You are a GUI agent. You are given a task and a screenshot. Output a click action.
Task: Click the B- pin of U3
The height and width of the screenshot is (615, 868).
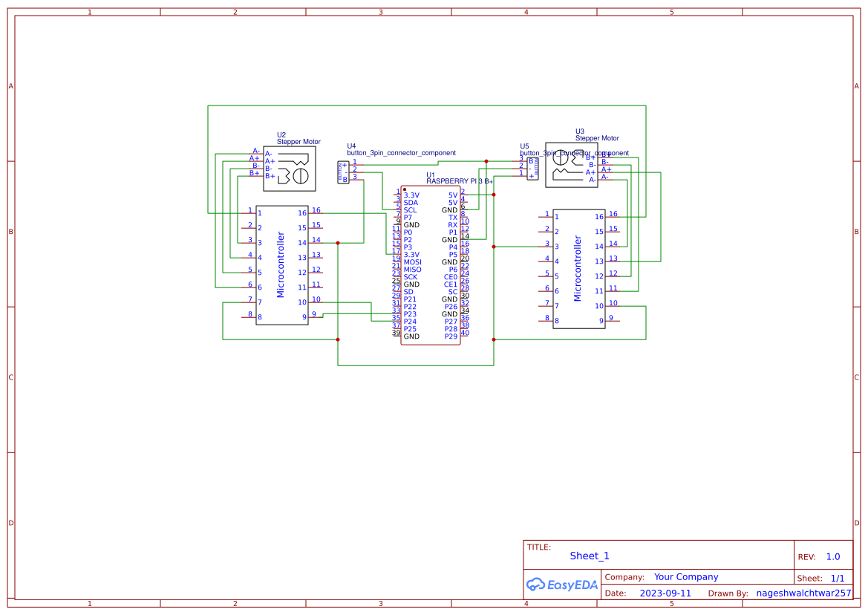pos(605,166)
